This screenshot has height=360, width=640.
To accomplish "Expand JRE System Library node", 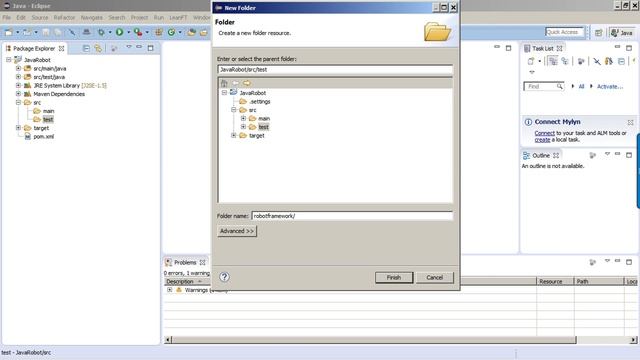I will pyautogui.click(x=18, y=85).
